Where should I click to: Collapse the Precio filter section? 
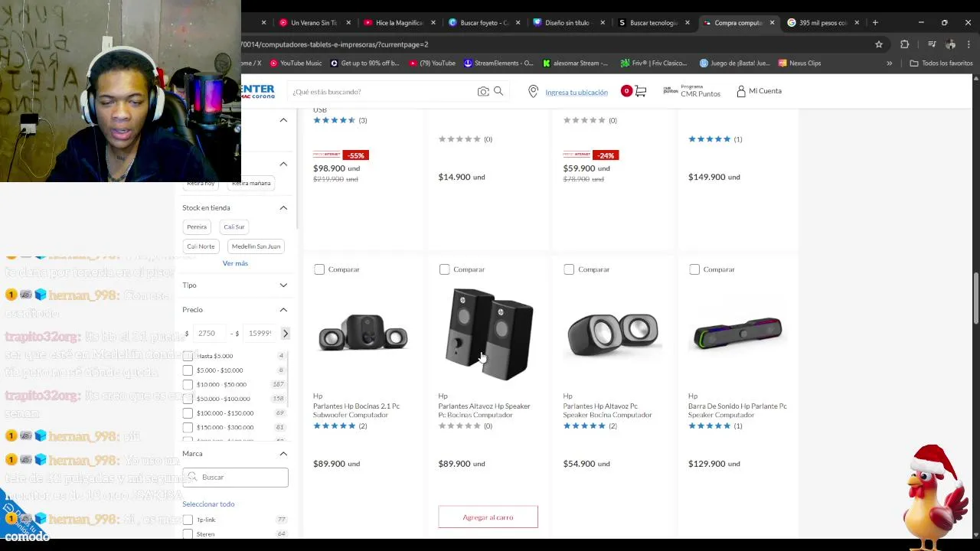pyautogui.click(x=283, y=310)
